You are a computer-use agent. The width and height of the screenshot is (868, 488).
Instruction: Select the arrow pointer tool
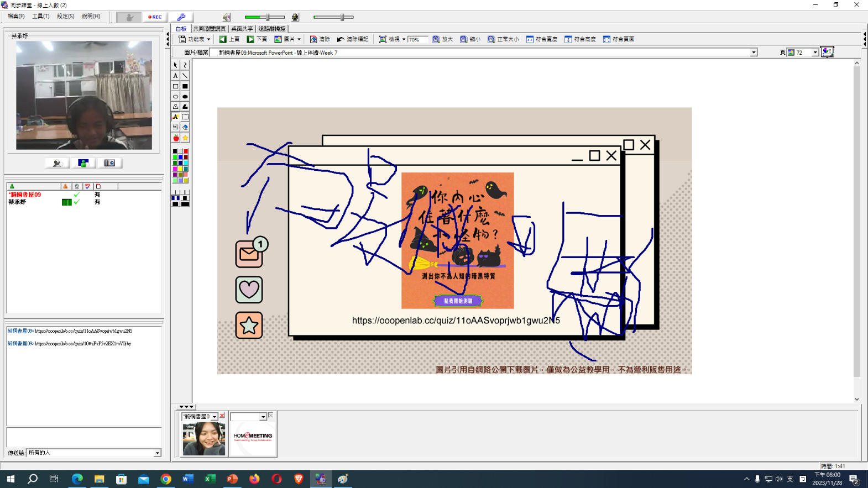[x=175, y=65]
